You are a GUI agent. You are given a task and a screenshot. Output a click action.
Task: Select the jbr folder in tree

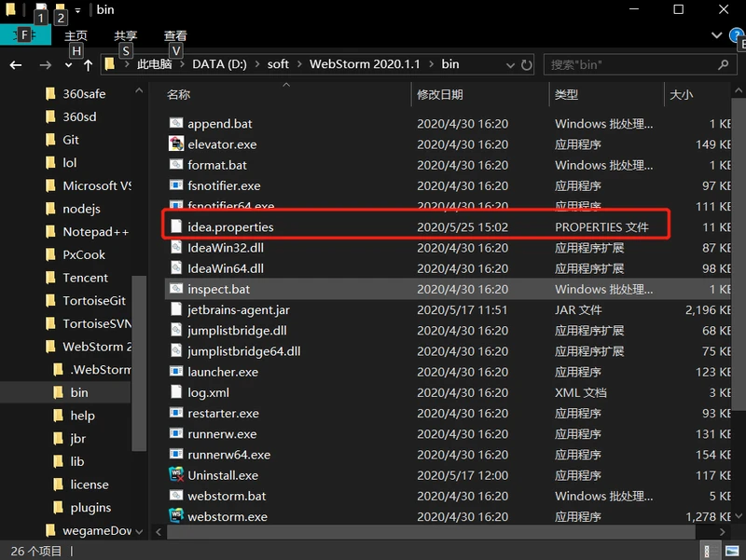pyautogui.click(x=78, y=438)
